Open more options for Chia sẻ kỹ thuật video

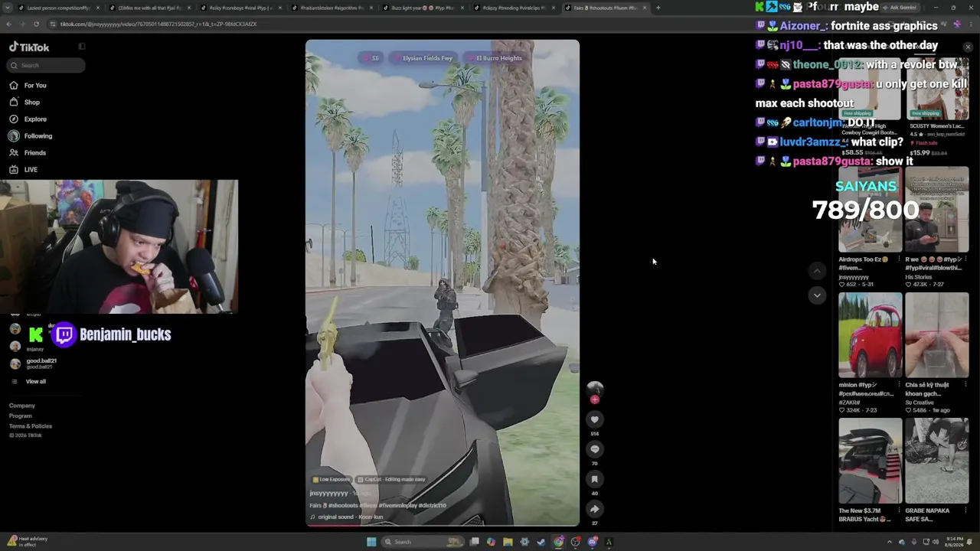point(965,385)
